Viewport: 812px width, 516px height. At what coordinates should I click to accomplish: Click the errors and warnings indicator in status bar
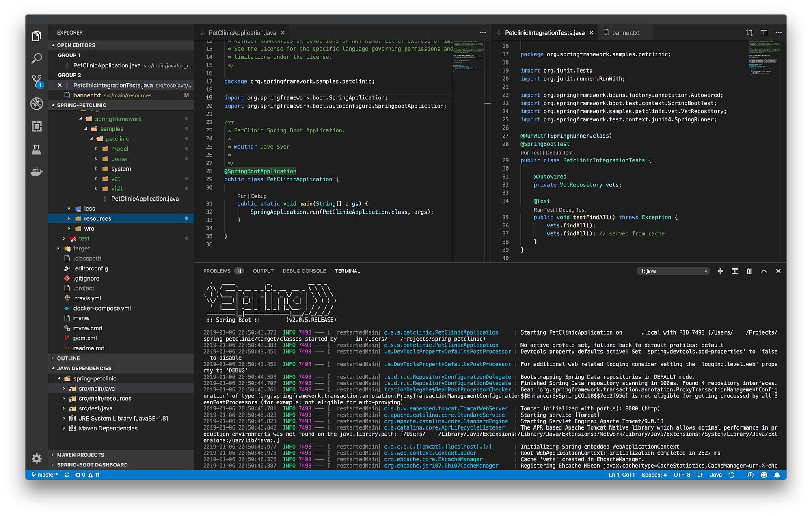87,475
